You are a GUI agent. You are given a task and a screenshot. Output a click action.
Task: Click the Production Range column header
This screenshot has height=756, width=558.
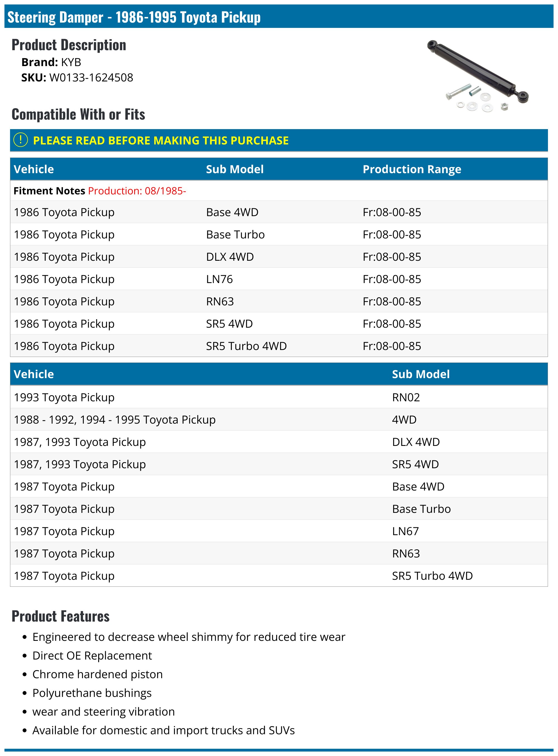coord(412,169)
